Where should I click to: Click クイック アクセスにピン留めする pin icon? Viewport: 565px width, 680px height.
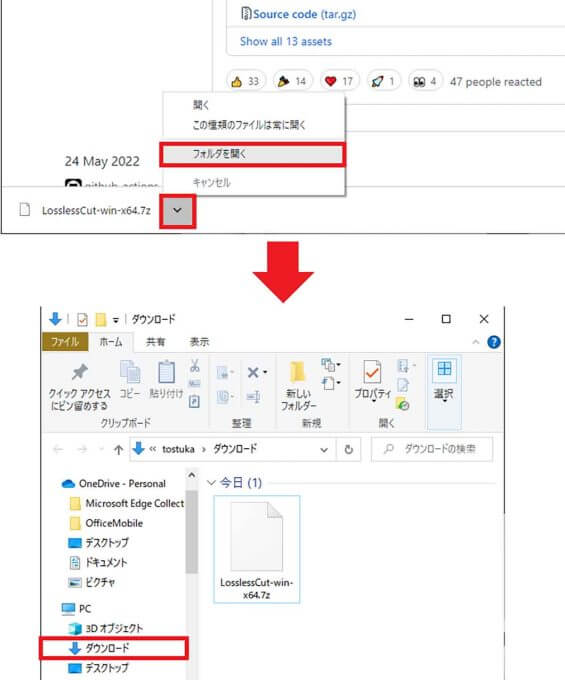79,372
